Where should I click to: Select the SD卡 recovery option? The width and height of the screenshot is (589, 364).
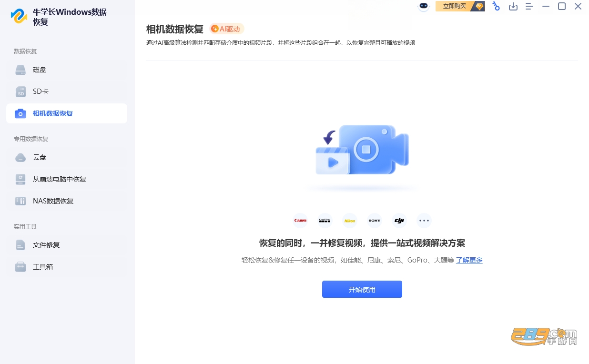click(x=67, y=91)
